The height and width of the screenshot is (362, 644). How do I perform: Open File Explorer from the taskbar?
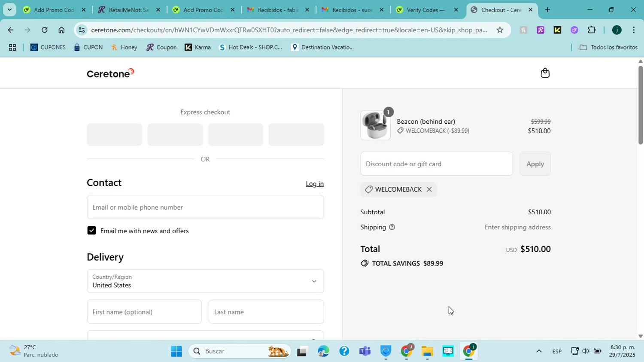tap(427, 351)
